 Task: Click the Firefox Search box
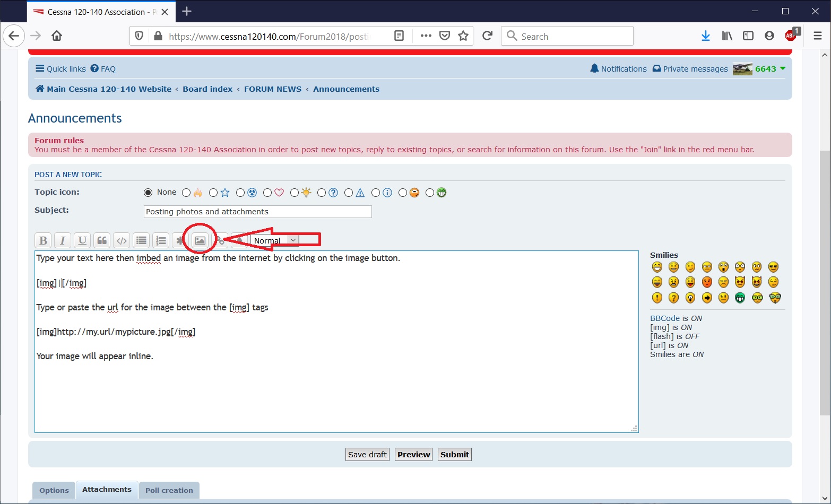coord(567,36)
